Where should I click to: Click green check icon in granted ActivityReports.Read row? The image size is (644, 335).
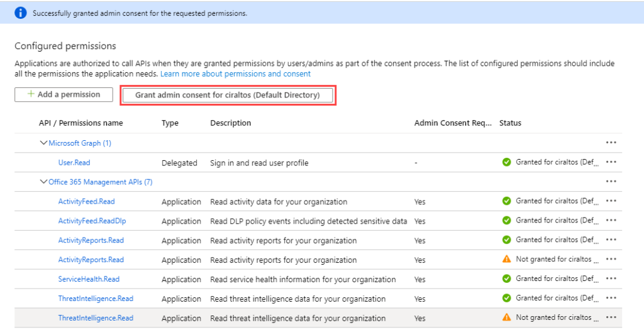tap(506, 239)
